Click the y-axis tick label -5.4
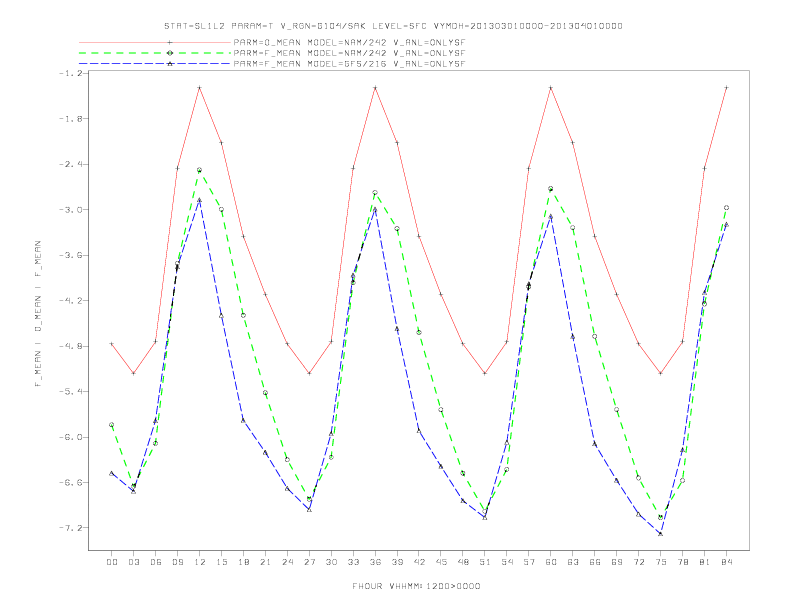Viewport: 792px width, 612px height. 71,391
